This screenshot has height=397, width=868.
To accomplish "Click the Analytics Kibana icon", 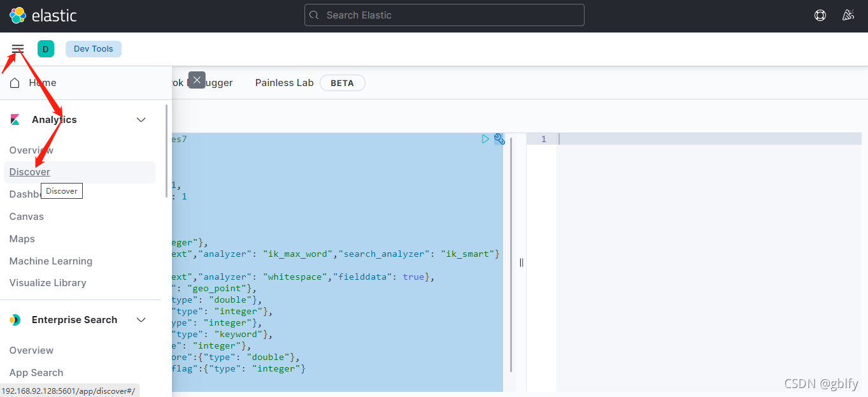I will [15, 120].
